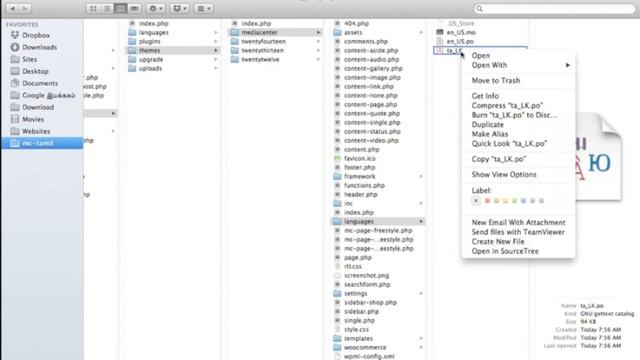Choose New Email With Attachment
This screenshot has width=640, height=360.
click(x=518, y=222)
